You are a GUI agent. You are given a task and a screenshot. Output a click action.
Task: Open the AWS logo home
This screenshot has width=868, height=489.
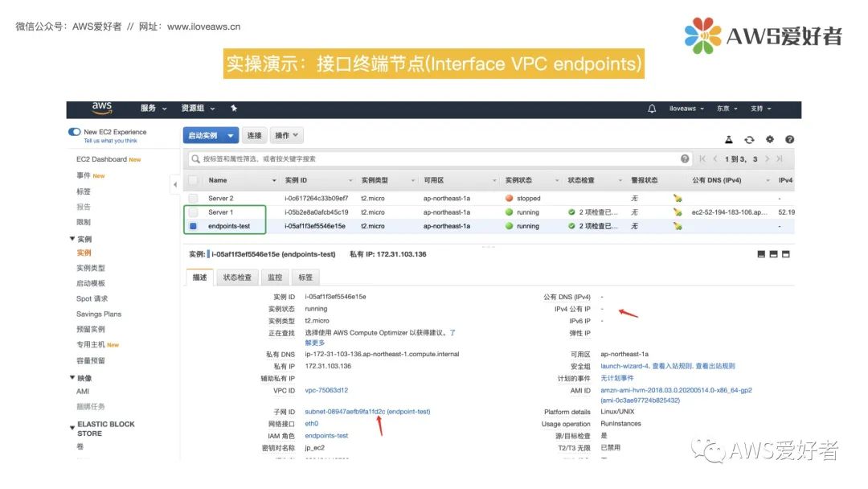pos(102,108)
